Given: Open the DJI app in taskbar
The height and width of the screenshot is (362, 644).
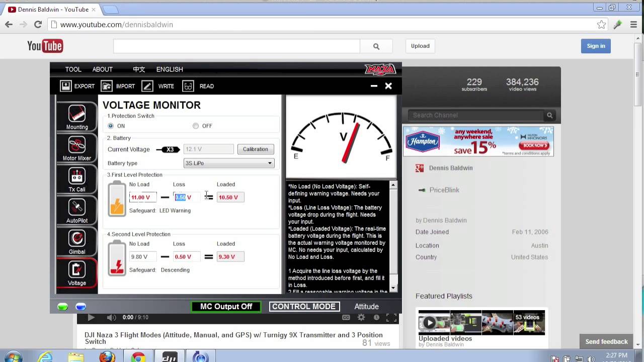Looking at the screenshot, I should (x=170, y=357).
